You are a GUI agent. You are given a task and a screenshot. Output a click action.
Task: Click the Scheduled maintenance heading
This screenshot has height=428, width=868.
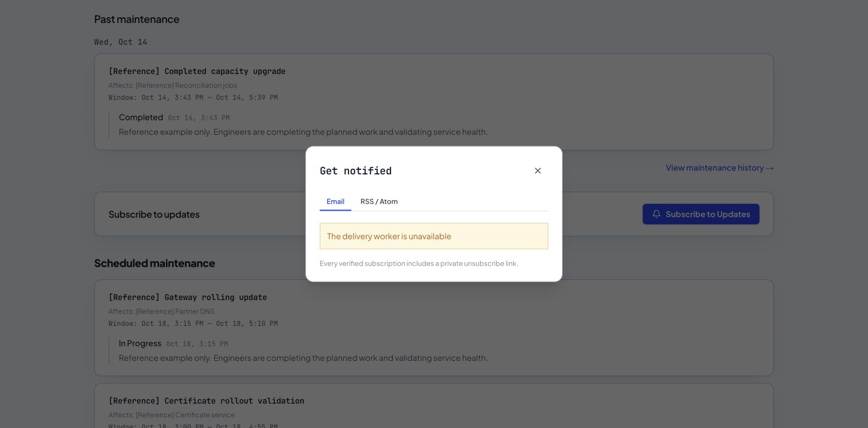point(154,263)
